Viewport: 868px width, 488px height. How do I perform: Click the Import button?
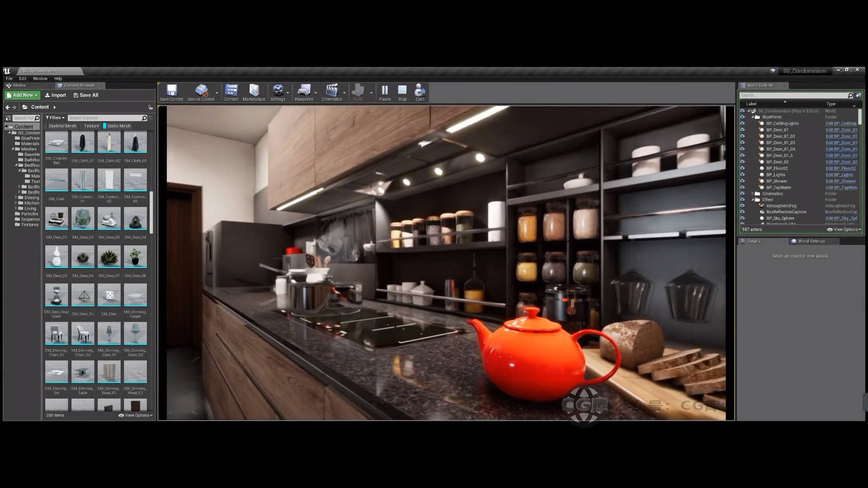pos(55,95)
